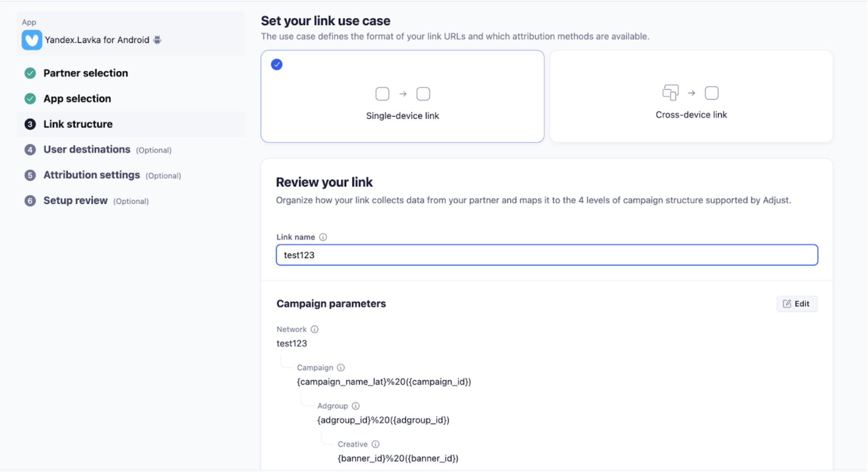The image size is (868, 472).
Task: Click the Link name info icon
Action: tap(323, 237)
